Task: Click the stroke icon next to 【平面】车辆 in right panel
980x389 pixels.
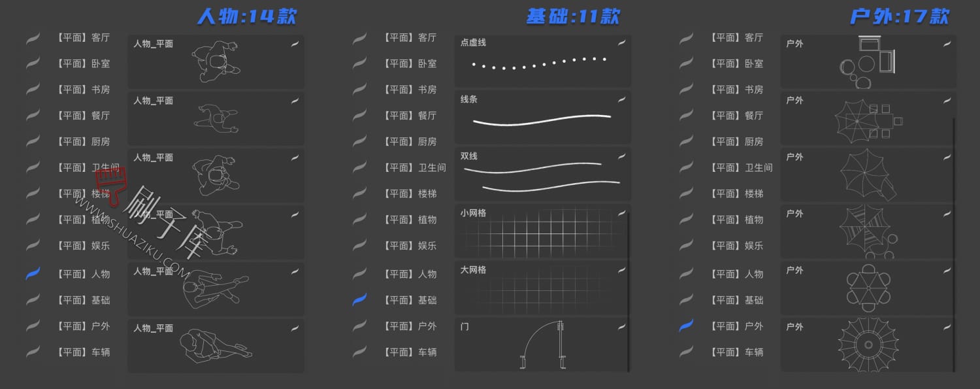Action: pyautogui.click(x=685, y=352)
